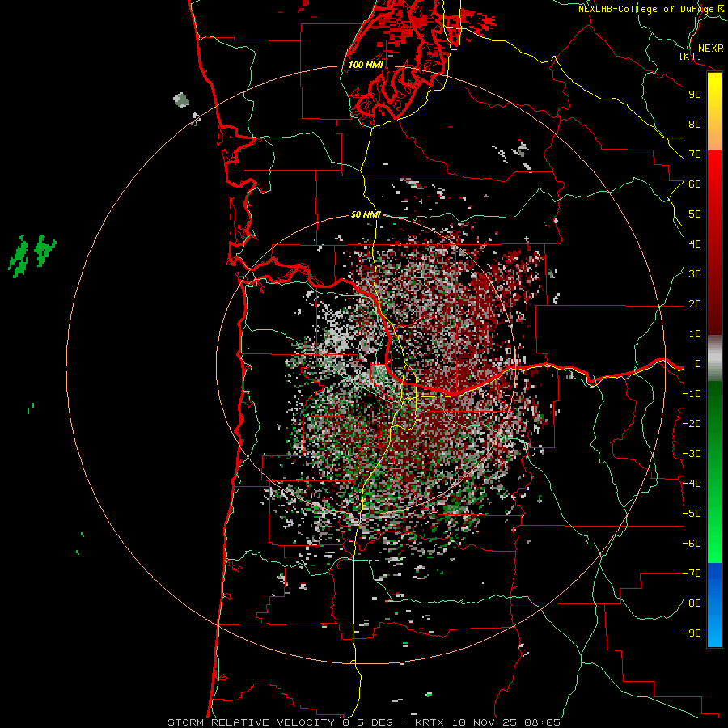Click the 40 value on the velocity scale
The image size is (728, 728).
(x=695, y=244)
